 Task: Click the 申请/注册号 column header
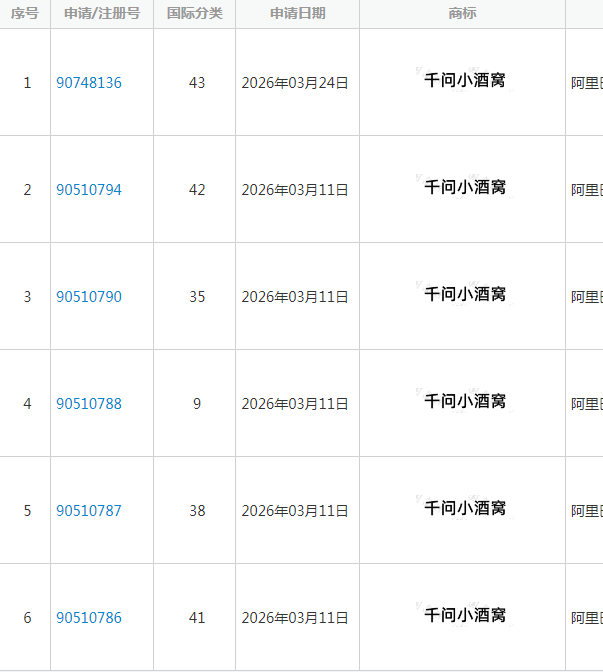(102, 13)
